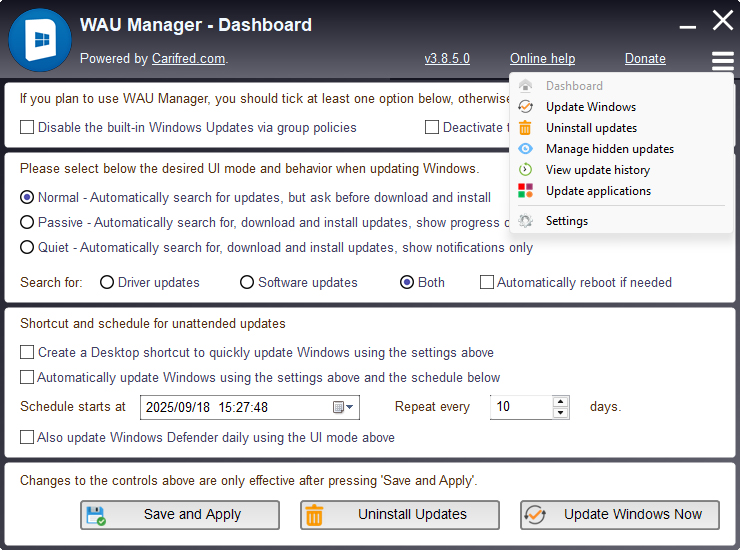This screenshot has width=740, height=550.
Task: Select View update history menu entry
Action: click(597, 170)
